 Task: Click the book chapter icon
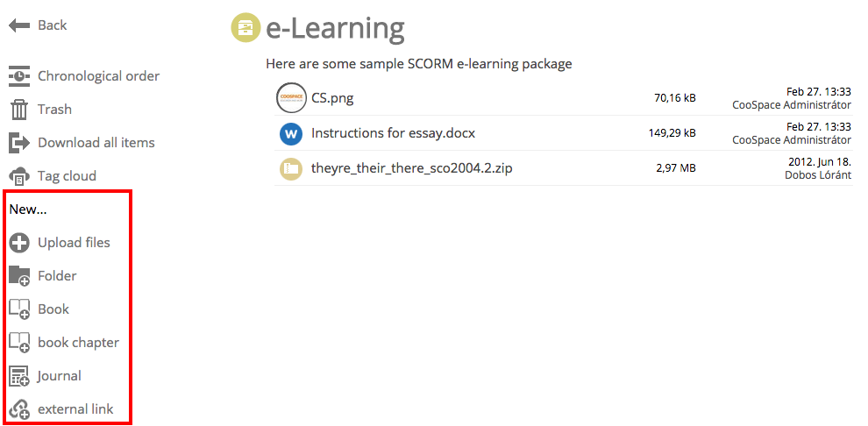point(19,343)
